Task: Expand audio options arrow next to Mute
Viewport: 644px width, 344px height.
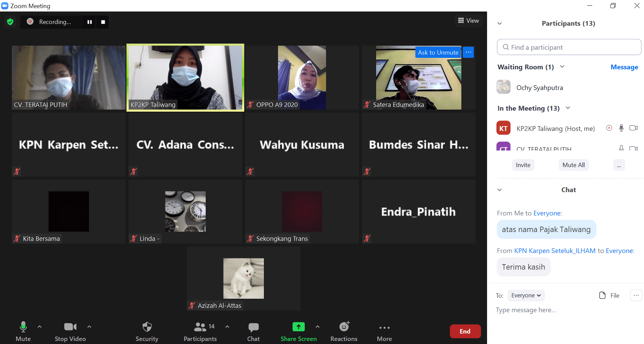Action: click(40, 327)
